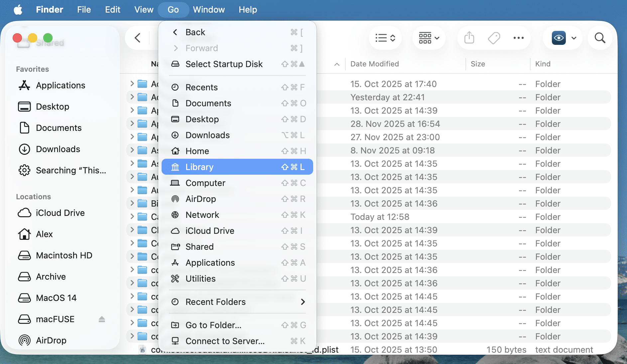Expand folder modified 8. Nov 2025 at 09:18
The height and width of the screenshot is (364, 627).
132,150
